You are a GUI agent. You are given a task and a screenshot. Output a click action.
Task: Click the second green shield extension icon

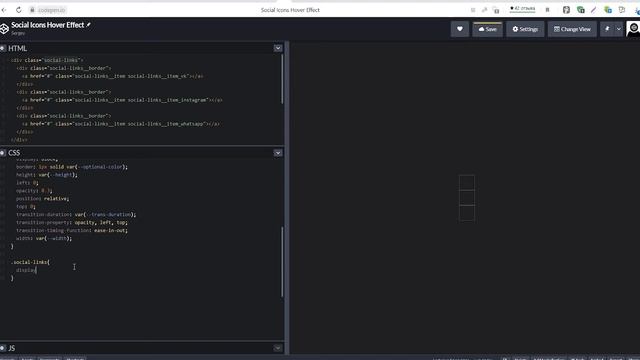point(608,10)
